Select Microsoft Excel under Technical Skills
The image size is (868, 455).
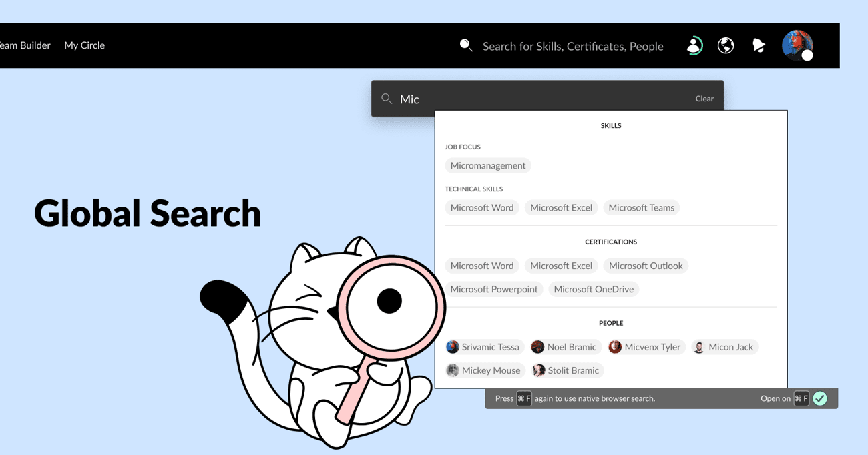(562, 207)
